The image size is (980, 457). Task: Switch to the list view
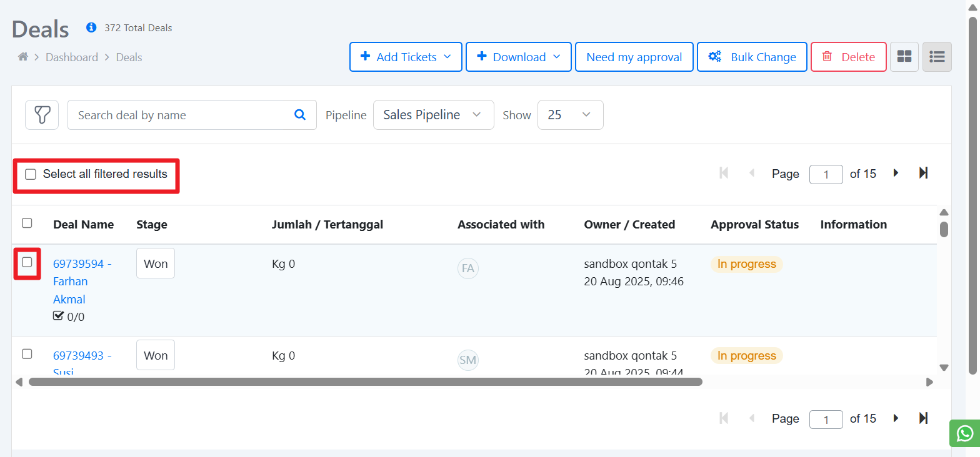pyautogui.click(x=937, y=57)
